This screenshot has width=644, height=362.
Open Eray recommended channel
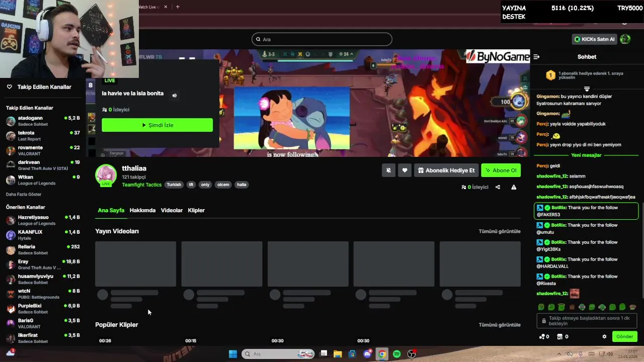pyautogui.click(x=43, y=264)
